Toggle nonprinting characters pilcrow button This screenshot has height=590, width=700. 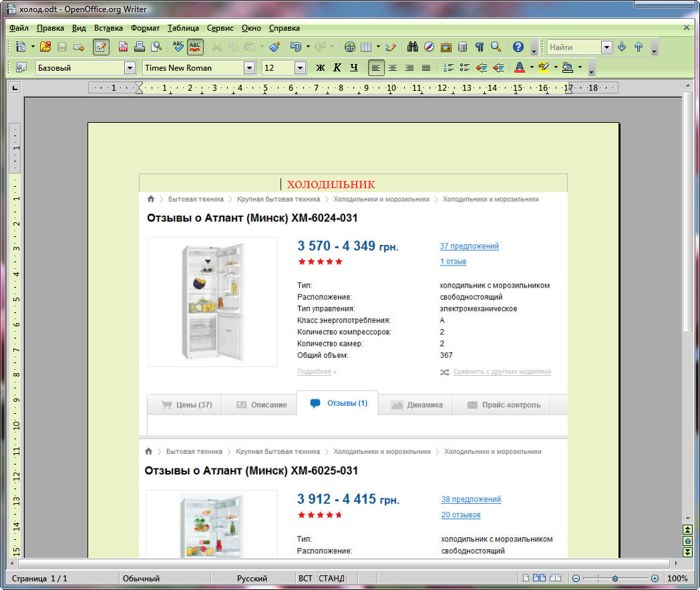(479, 47)
